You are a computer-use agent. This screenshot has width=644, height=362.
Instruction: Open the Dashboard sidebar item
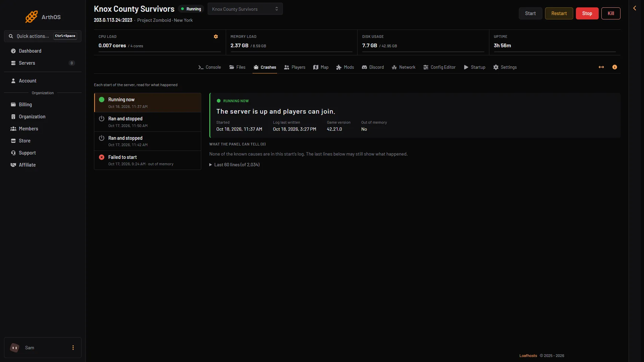(43, 51)
